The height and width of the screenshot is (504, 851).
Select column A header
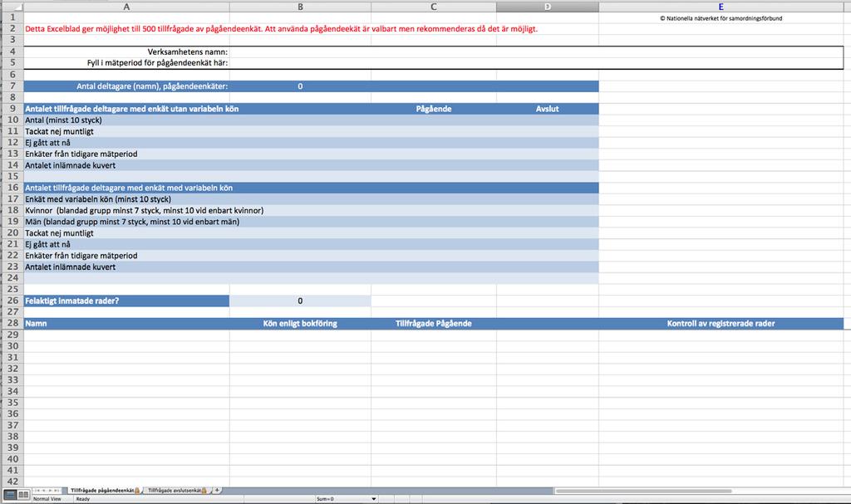[126, 7]
